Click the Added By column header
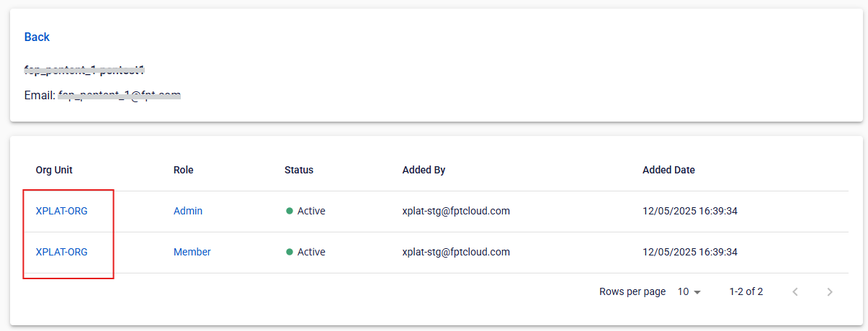The image size is (868, 331). pos(424,170)
